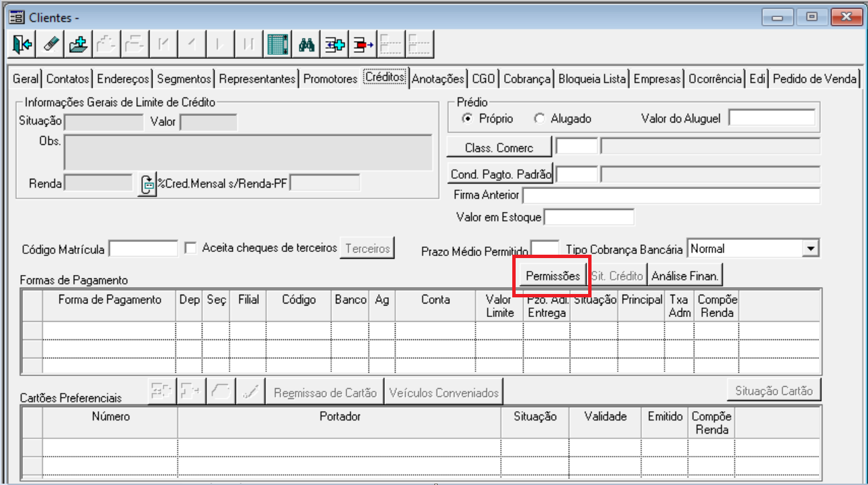Click the eraser clear-form toolbar icon
The height and width of the screenshot is (485, 868).
[x=51, y=45]
